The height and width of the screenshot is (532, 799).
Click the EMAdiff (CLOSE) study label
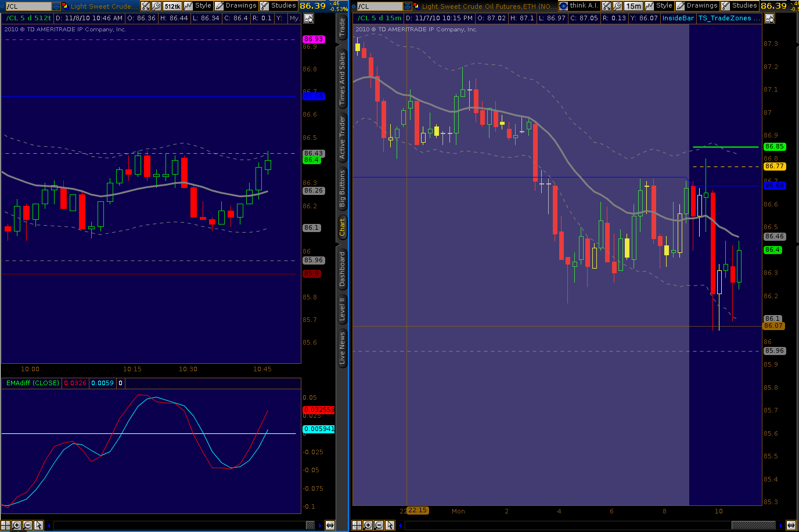click(x=33, y=383)
